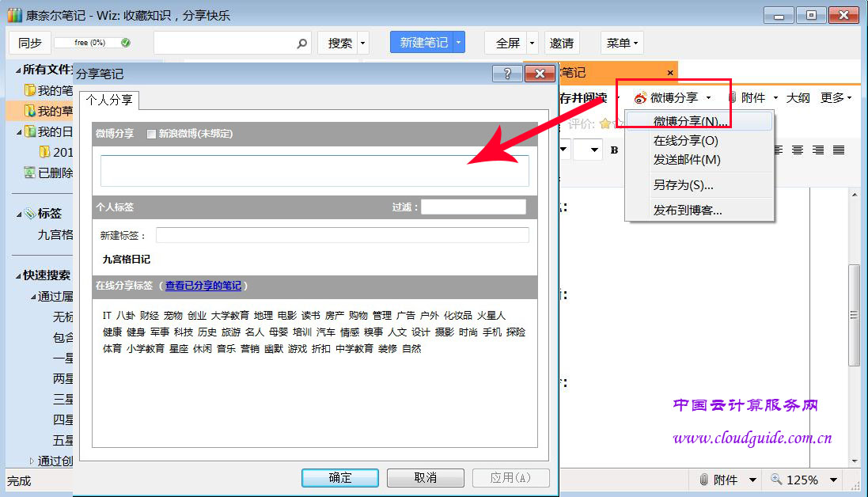Cancel the dialog with 取消
The width and height of the screenshot is (868, 497).
pos(425,478)
